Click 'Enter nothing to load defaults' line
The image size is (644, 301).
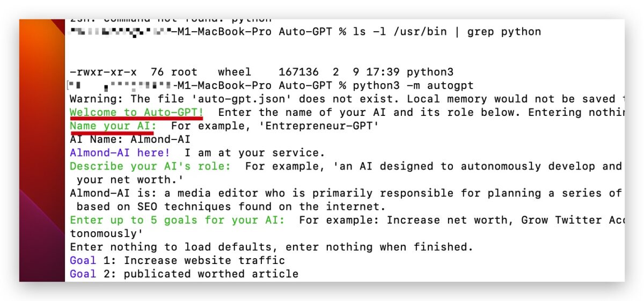coord(272,247)
